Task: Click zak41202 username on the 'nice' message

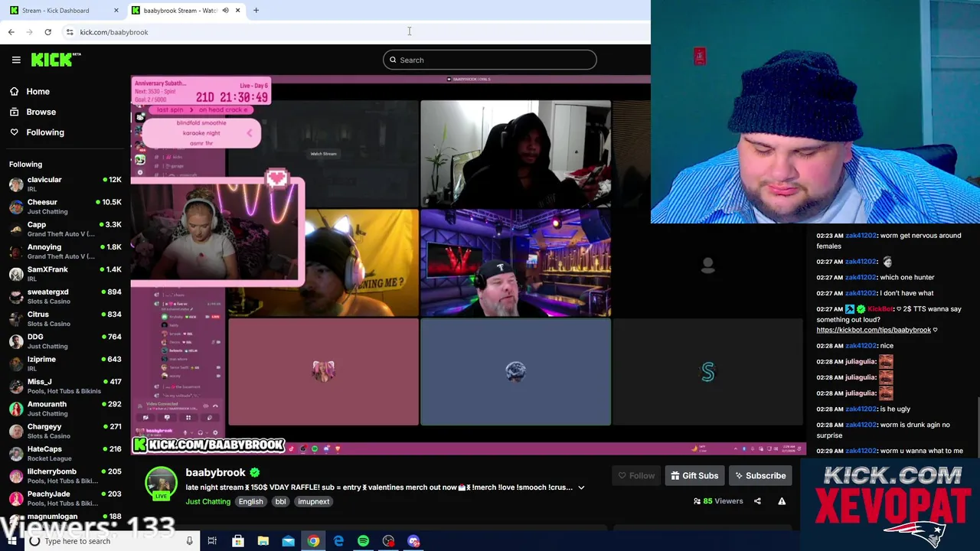Action: 861,346
